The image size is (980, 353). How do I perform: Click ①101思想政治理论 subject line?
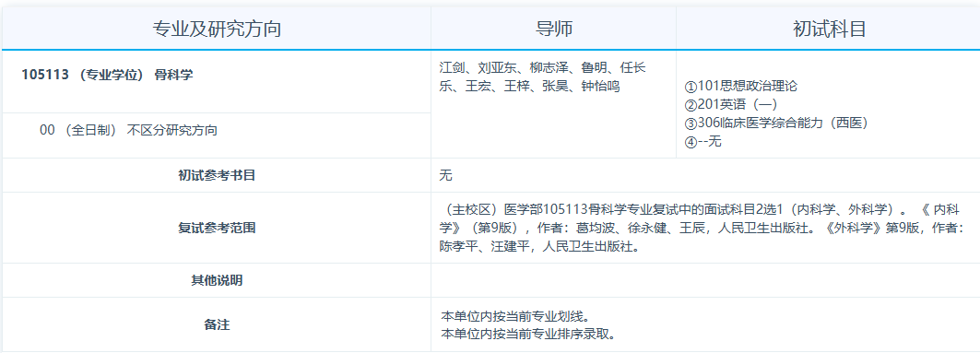740,87
